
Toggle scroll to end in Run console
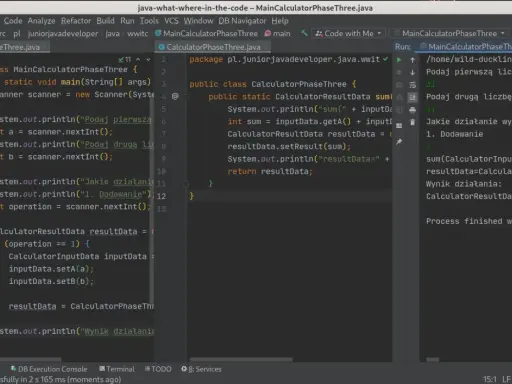point(412,97)
